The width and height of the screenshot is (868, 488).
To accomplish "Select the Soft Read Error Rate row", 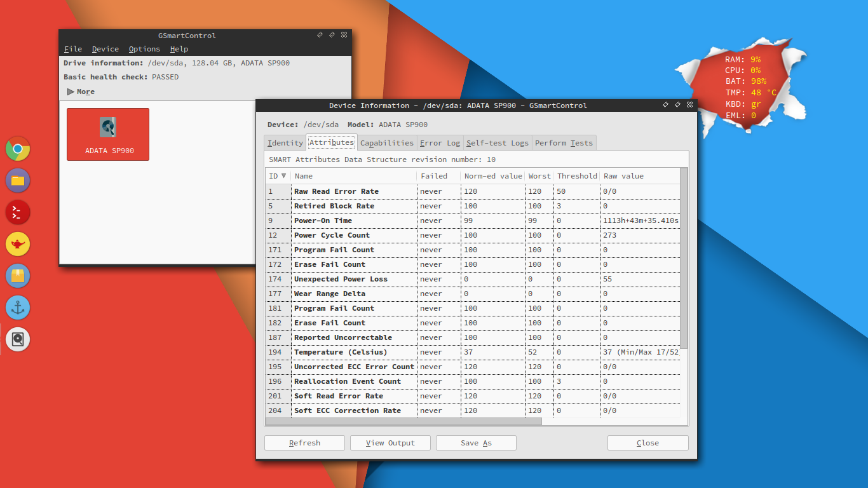I will click(473, 396).
